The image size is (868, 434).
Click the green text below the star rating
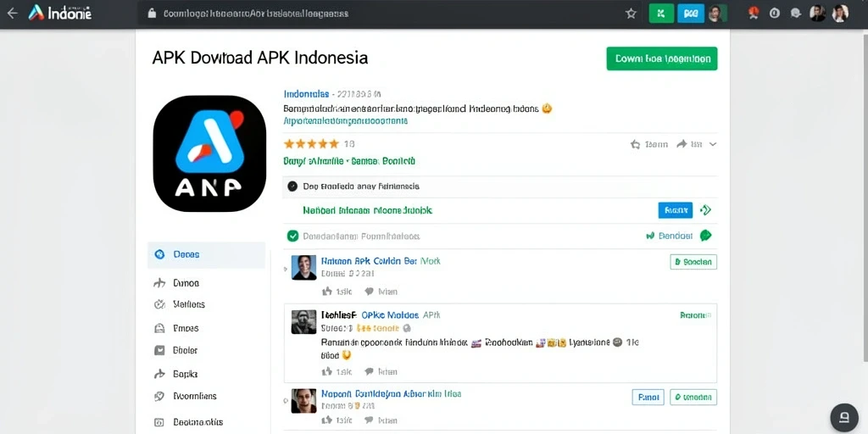tap(349, 162)
